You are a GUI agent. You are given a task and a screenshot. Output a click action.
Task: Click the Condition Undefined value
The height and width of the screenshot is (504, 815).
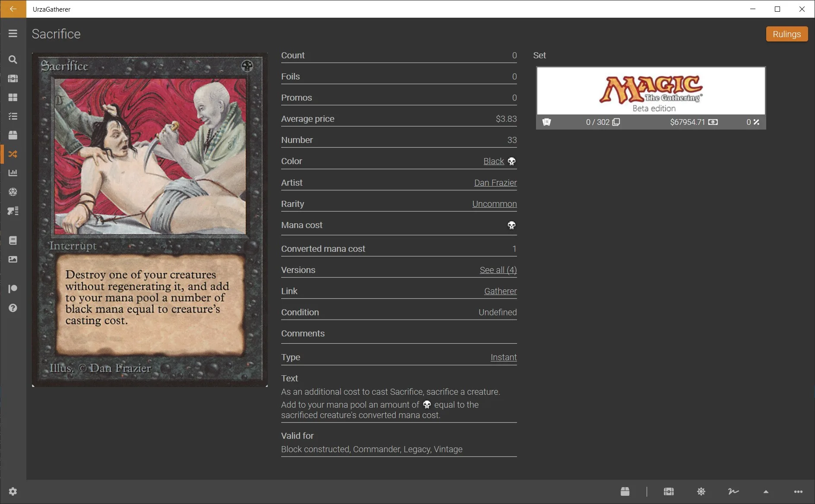pyautogui.click(x=498, y=312)
